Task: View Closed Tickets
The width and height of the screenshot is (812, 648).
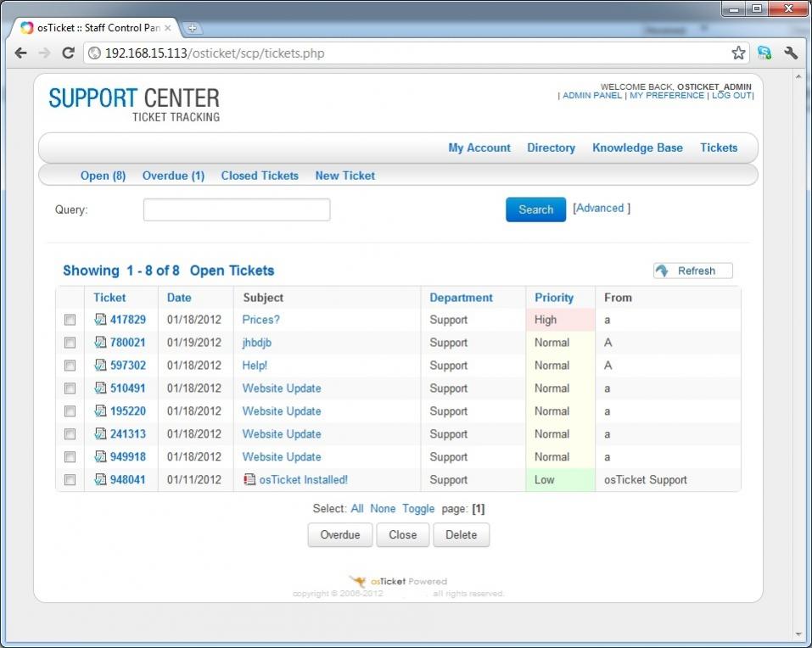Action: click(260, 176)
